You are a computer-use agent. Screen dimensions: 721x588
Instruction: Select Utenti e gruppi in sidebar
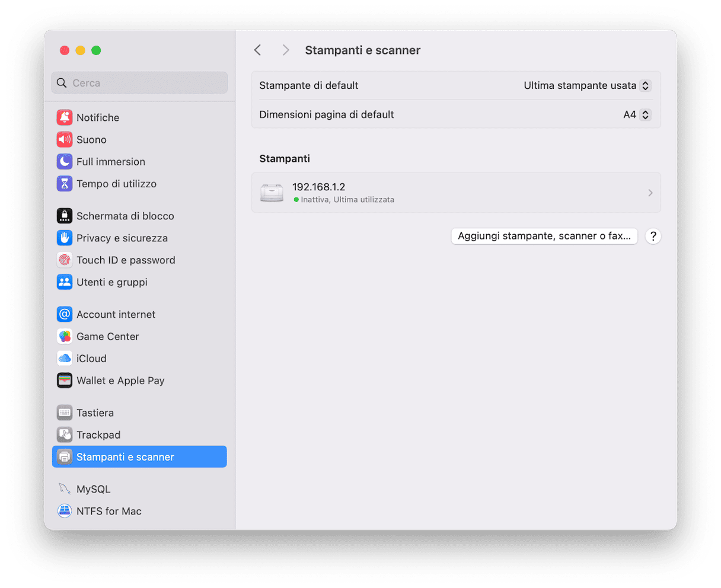coord(111,282)
